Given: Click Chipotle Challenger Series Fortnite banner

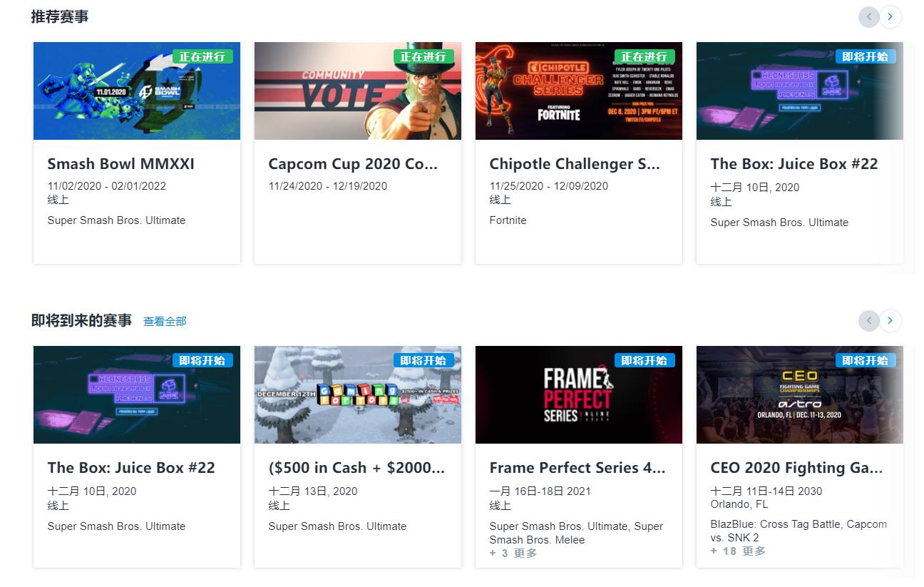Looking at the screenshot, I should pyautogui.click(x=579, y=91).
